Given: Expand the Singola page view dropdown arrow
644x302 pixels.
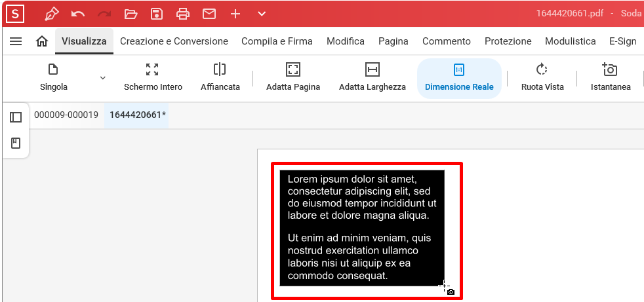Looking at the screenshot, I should click(x=102, y=78).
